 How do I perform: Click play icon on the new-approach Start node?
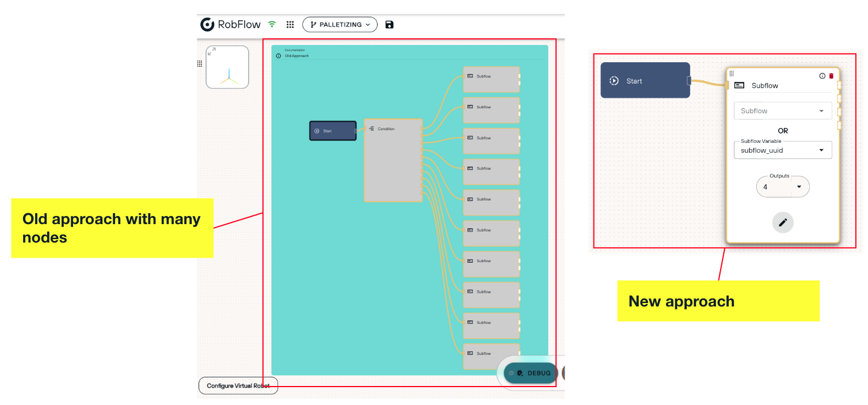click(x=614, y=81)
